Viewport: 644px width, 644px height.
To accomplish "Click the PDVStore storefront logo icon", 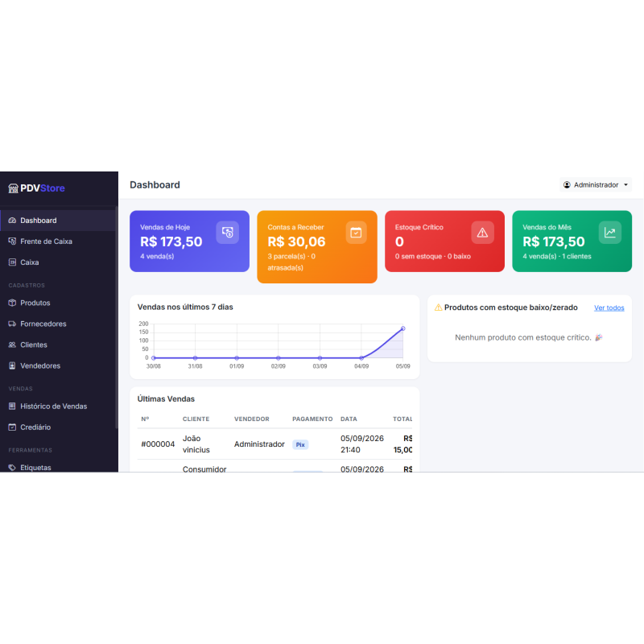I will pos(13,188).
